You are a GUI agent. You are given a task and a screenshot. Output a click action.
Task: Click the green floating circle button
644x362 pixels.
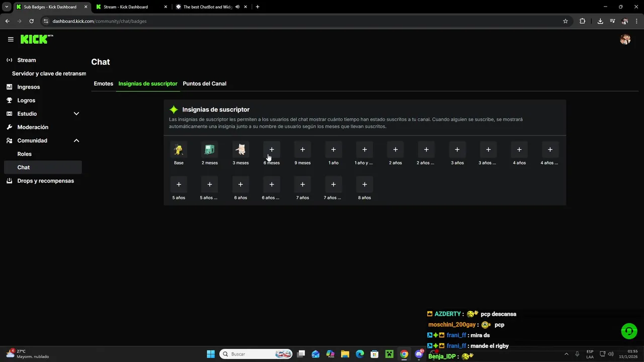(x=629, y=331)
